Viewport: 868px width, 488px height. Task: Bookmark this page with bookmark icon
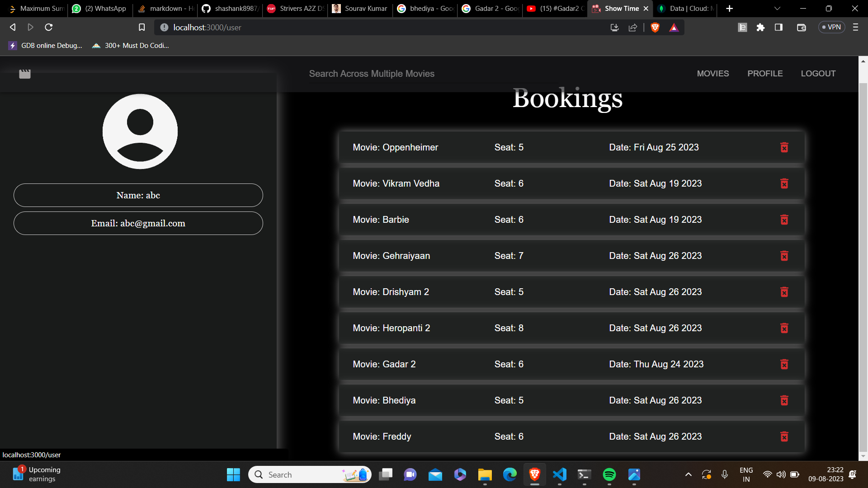point(142,28)
